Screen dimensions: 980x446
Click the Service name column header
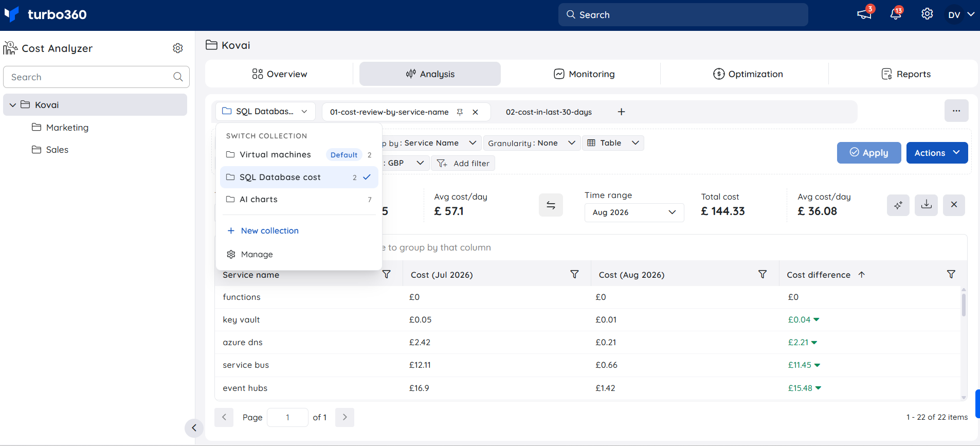pos(251,275)
